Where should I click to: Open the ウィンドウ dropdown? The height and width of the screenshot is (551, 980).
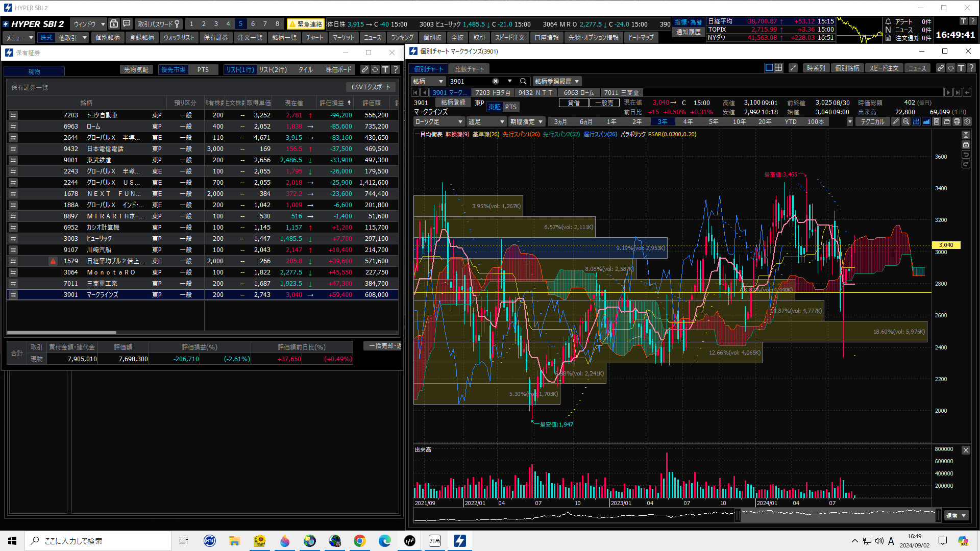[89, 24]
